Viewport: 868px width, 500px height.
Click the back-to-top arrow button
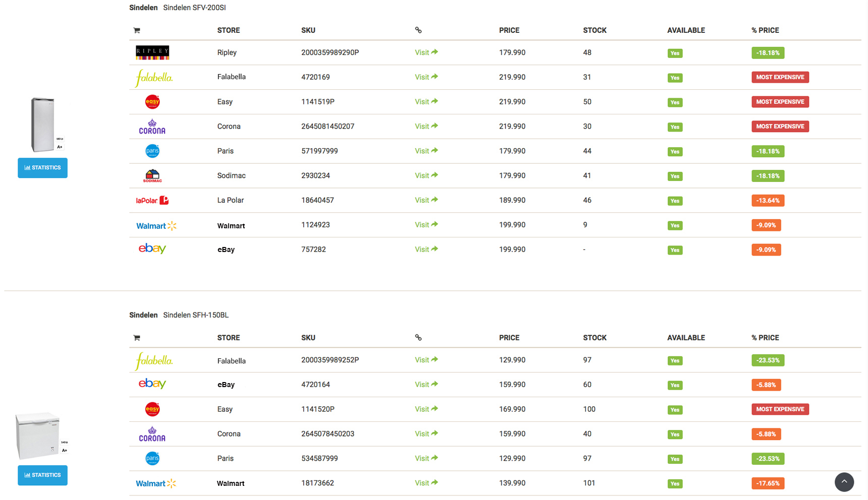coord(844,482)
